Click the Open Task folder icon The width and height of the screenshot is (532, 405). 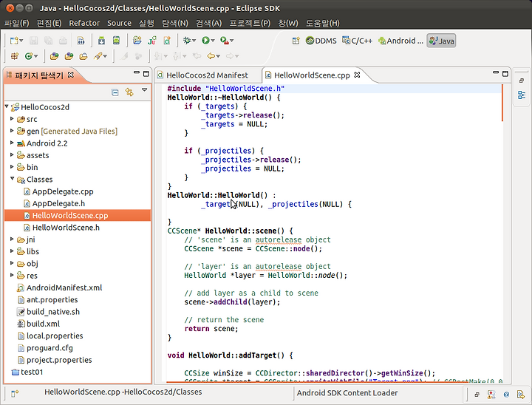(69, 56)
